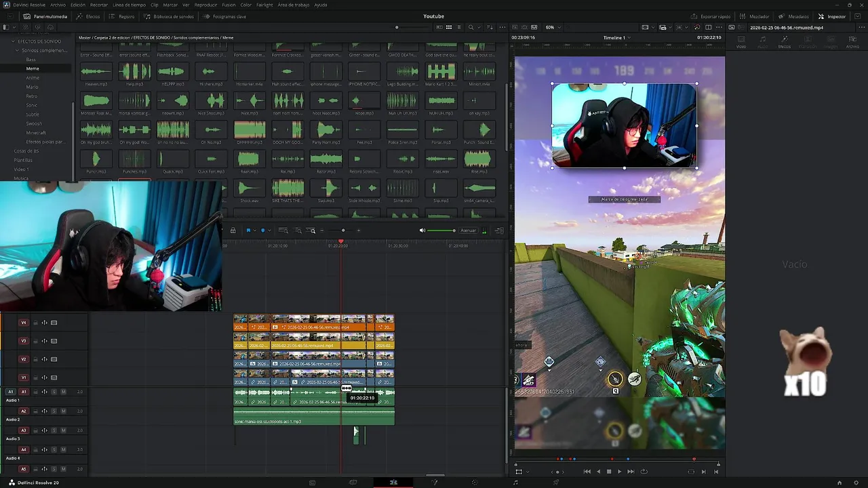Viewport: 868px width, 488px height.
Task: Open the Registro panel
Action: [121, 16]
